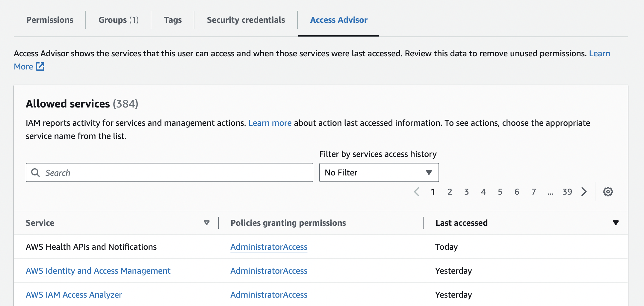Go to page 6 of results
The image size is (644, 306).
tap(517, 192)
